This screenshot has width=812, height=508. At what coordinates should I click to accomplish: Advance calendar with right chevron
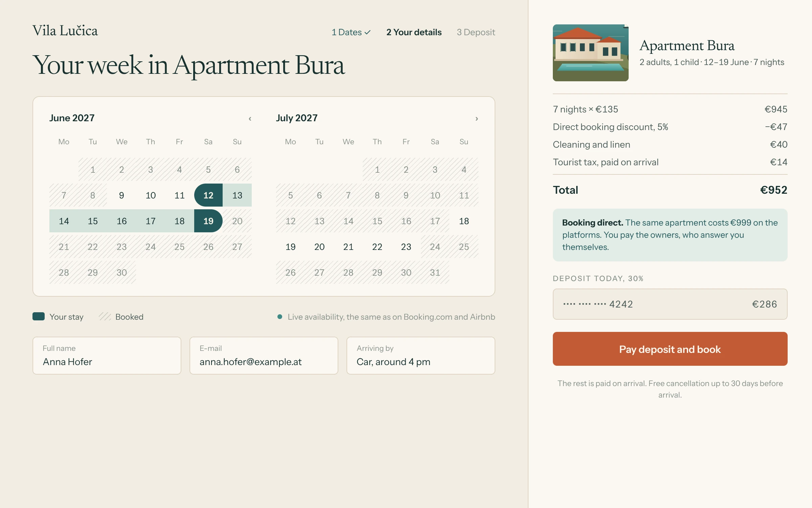477,119
